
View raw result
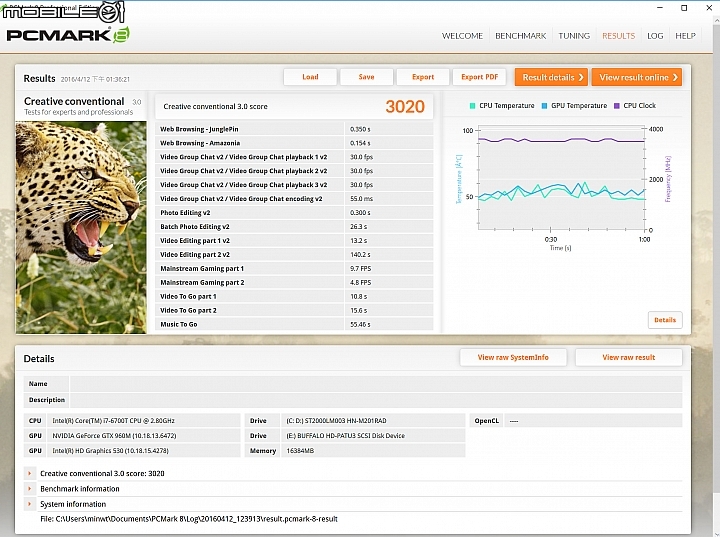tap(629, 357)
